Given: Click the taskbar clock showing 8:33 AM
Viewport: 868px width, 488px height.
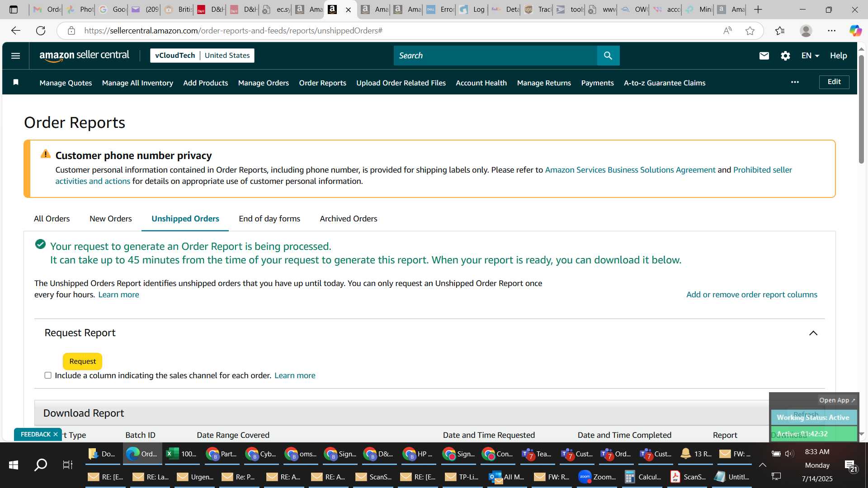Looking at the screenshot, I should coord(817,452).
